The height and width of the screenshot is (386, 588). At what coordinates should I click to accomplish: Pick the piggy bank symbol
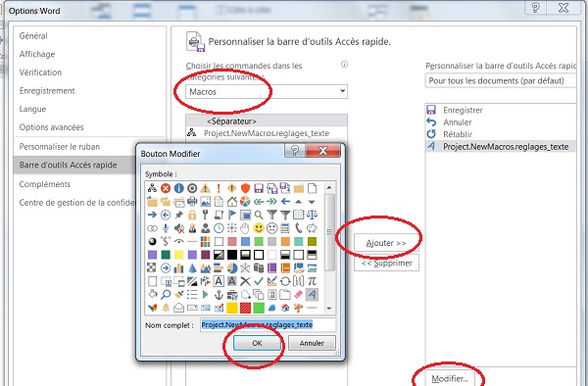coord(312,228)
